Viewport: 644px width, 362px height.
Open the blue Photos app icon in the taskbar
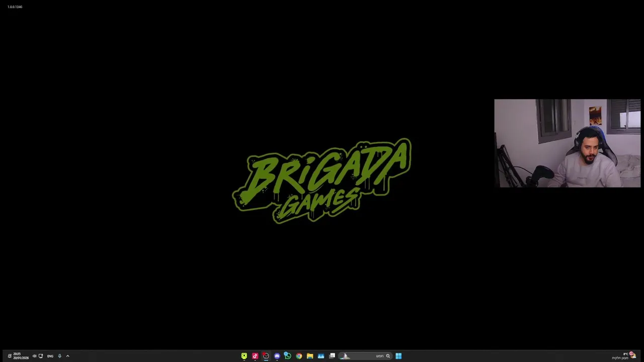[321, 356]
